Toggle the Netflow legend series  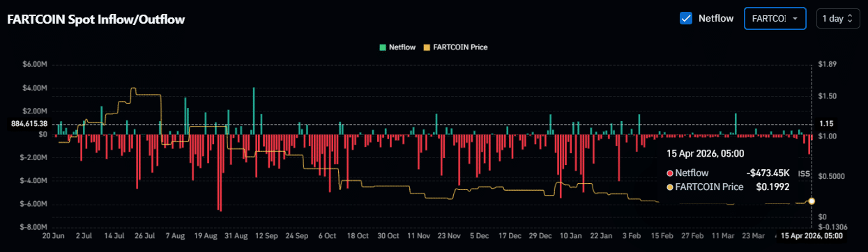pos(397,47)
